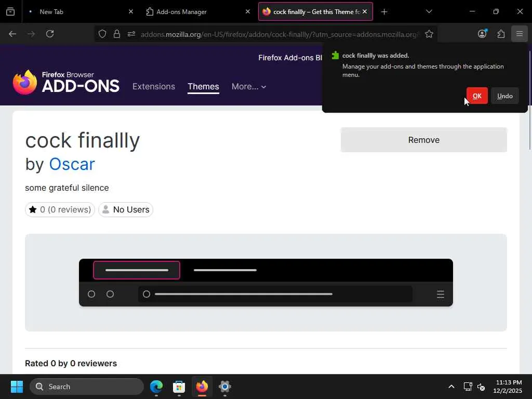This screenshot has height=399, width=532.
Task: Click the forward navigation arrow
Action: pyautogui.click(x=31, y=34)
